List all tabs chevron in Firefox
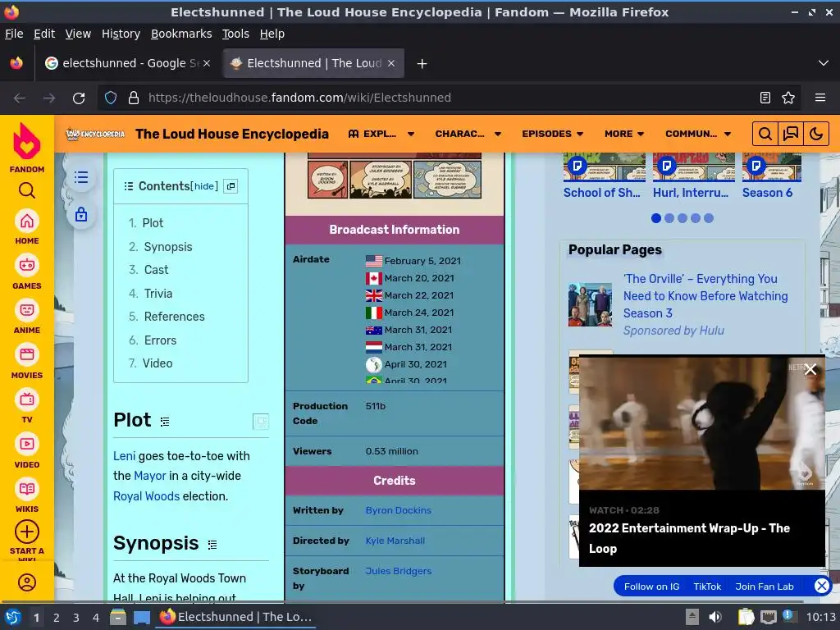 click(x=824, y=63)
